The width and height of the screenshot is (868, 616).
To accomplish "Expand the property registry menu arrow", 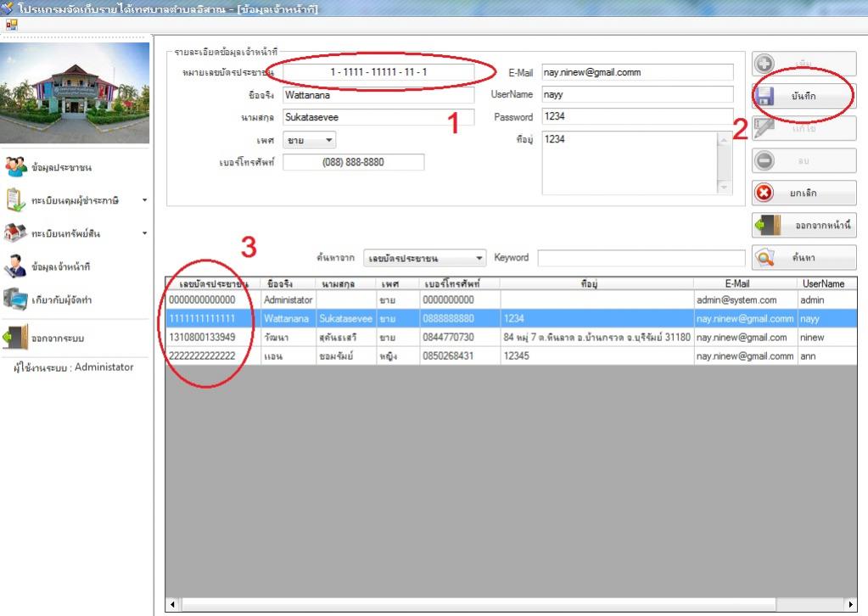I will pyautogui.click(x=144, y=233).
